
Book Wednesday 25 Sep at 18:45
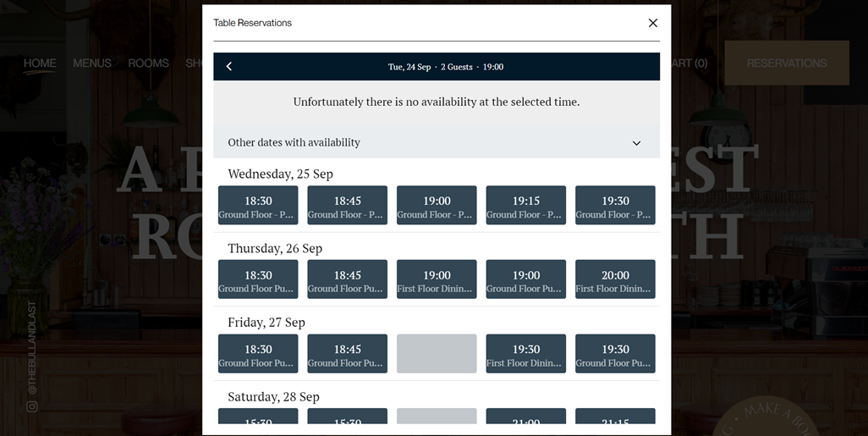click(347, 205)
